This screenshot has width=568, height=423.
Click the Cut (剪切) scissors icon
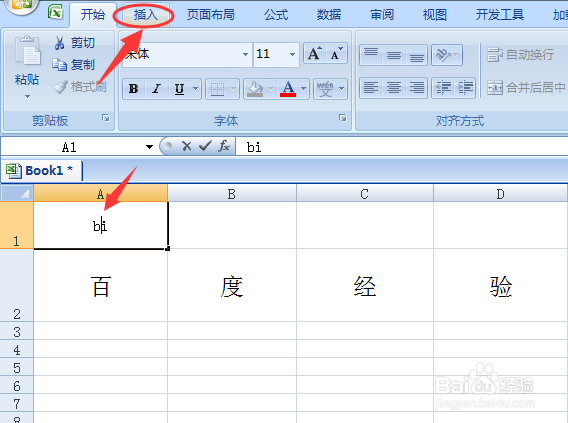[x=60, y=43]
